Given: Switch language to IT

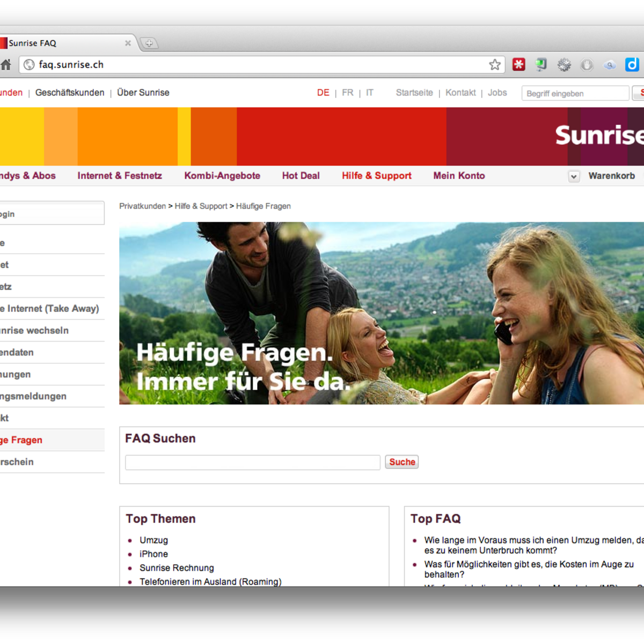Looking at the screenshot, I should click(370, 92).
